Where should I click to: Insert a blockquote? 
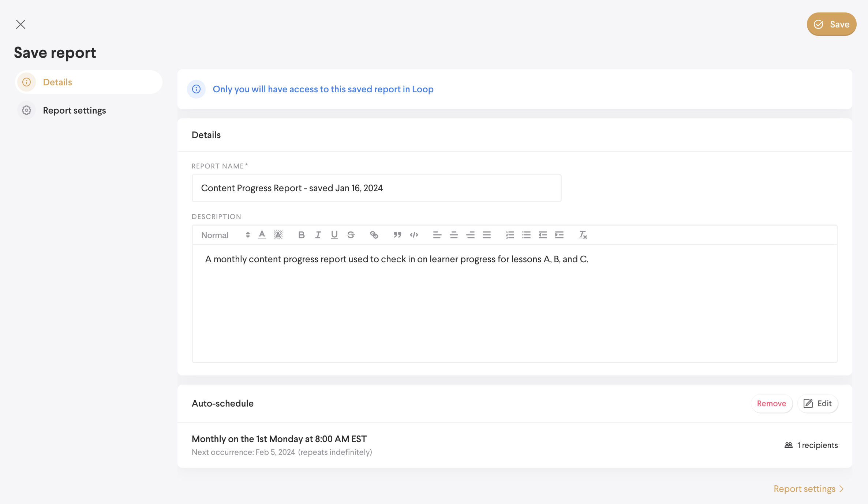397,235
